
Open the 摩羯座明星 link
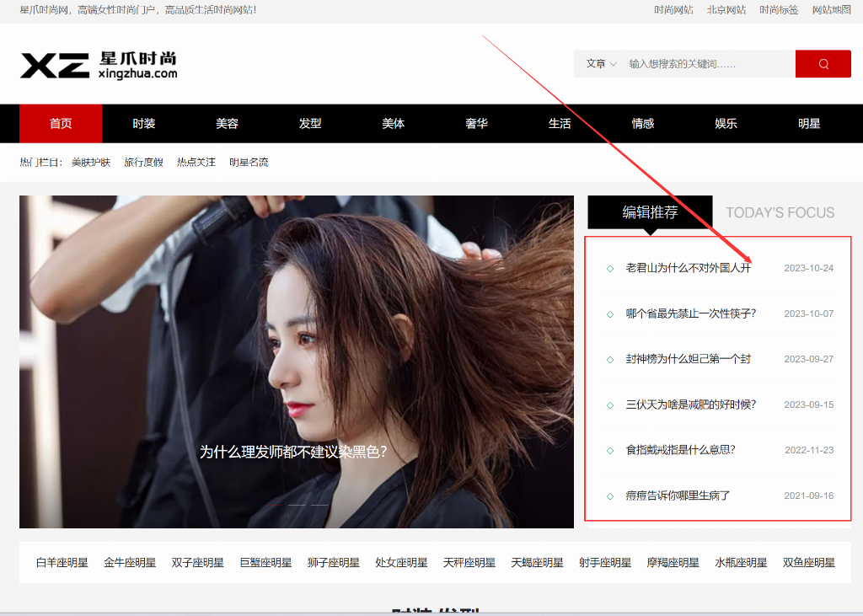673,563
